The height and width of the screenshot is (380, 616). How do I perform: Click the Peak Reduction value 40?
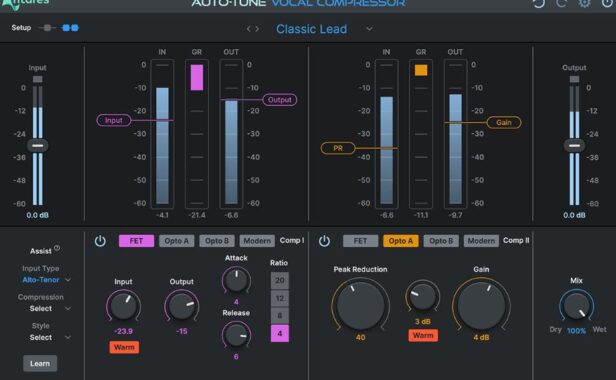(x=361, y=337)
